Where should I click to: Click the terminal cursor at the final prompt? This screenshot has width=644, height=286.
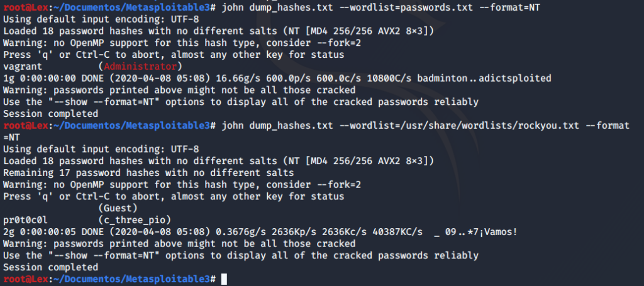coord(224,279)
